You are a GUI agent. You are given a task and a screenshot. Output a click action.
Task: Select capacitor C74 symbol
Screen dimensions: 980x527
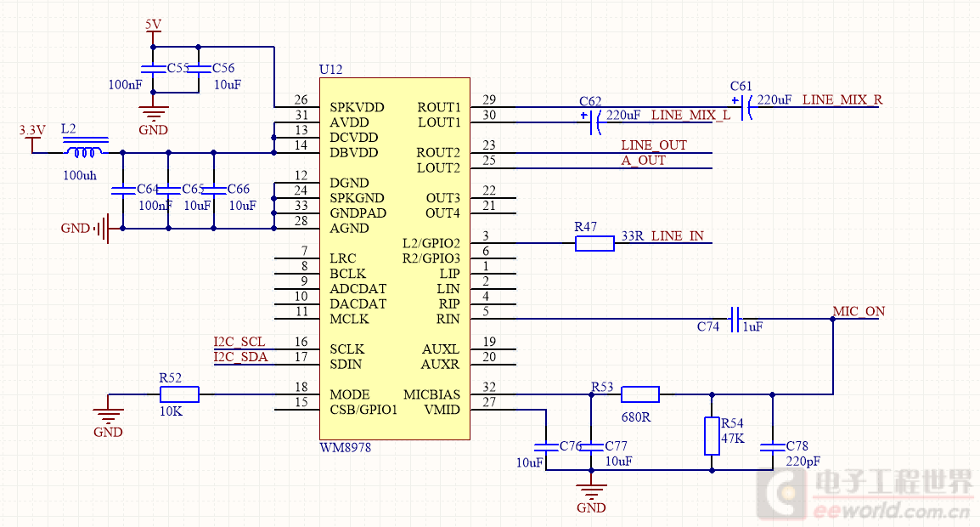tap(735, 319)
